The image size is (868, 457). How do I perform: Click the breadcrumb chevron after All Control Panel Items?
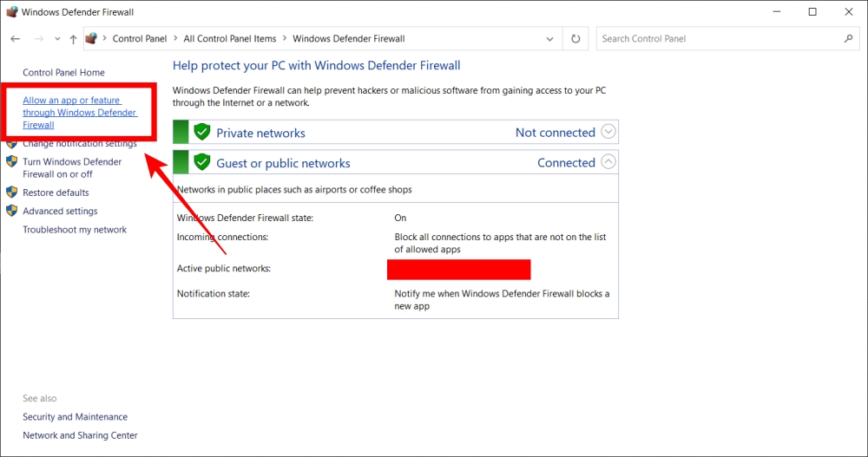285,38
